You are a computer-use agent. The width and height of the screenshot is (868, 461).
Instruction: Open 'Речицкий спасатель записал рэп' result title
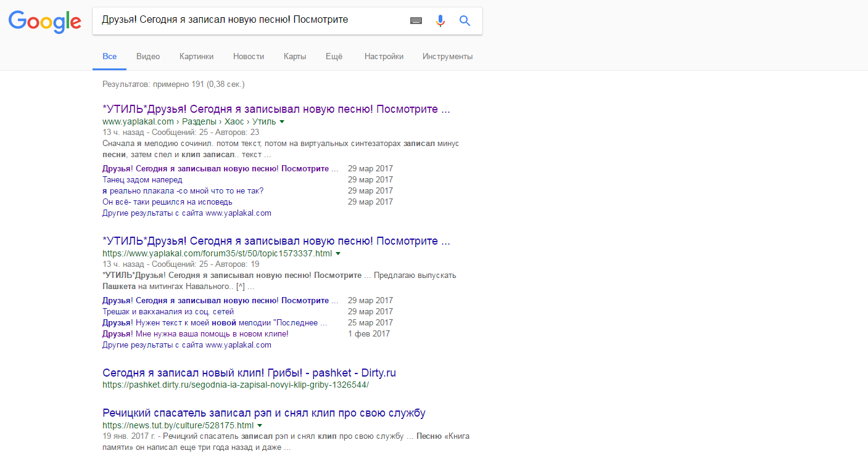pyautogui.click(x=264, y=413)
